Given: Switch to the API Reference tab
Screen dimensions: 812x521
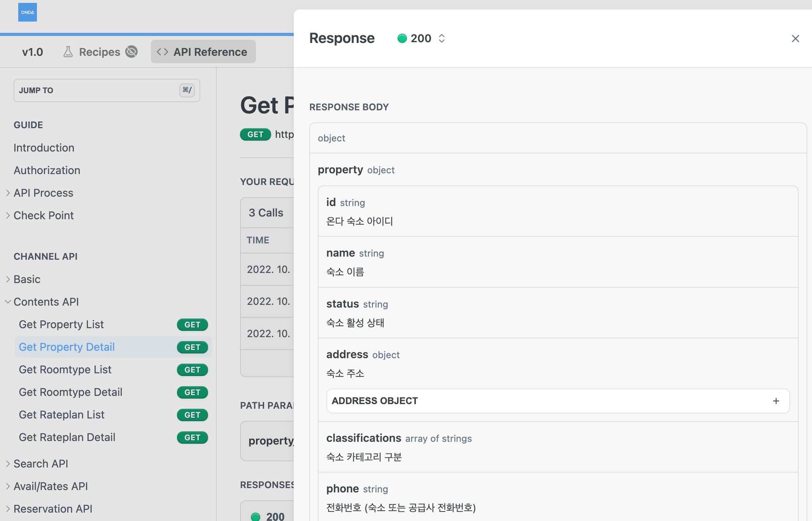Looking at the screenshot, I should [203, 52].
